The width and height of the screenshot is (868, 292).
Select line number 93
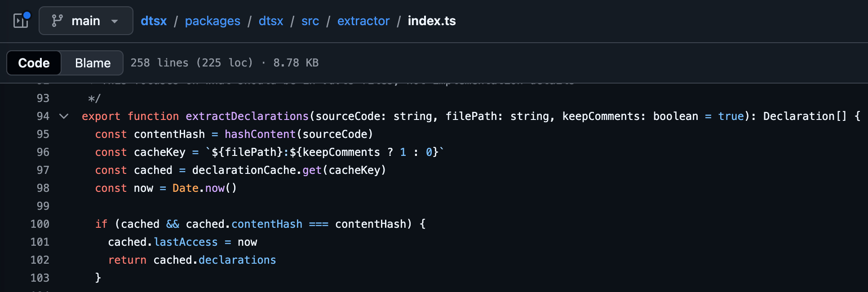[43, 98]
